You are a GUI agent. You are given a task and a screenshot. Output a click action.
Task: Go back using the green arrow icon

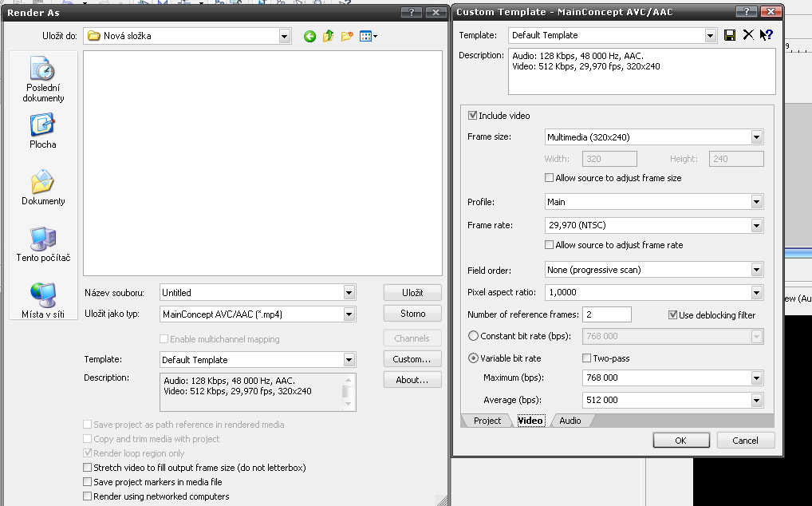(309, 36)
